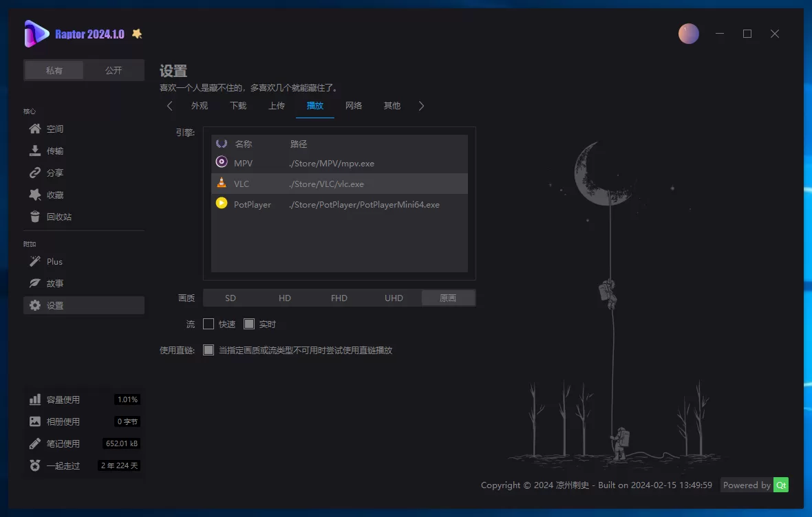812x517 pixels.
Task: Switch to the 网络 tab
Action: (353, 106)
